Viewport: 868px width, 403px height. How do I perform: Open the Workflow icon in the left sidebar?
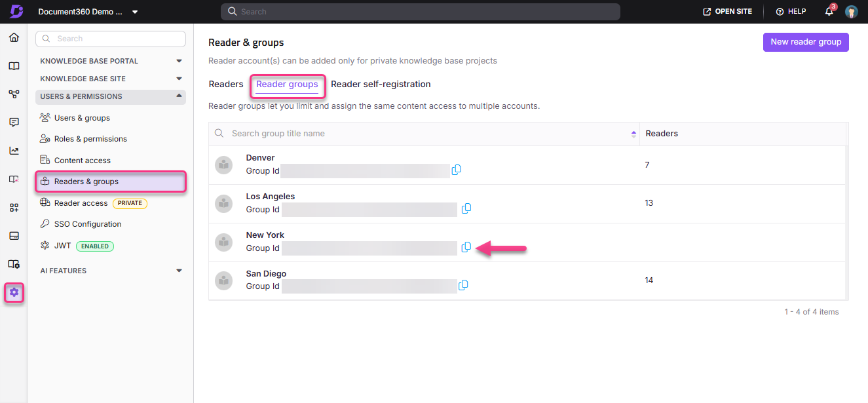click(14, 94)
